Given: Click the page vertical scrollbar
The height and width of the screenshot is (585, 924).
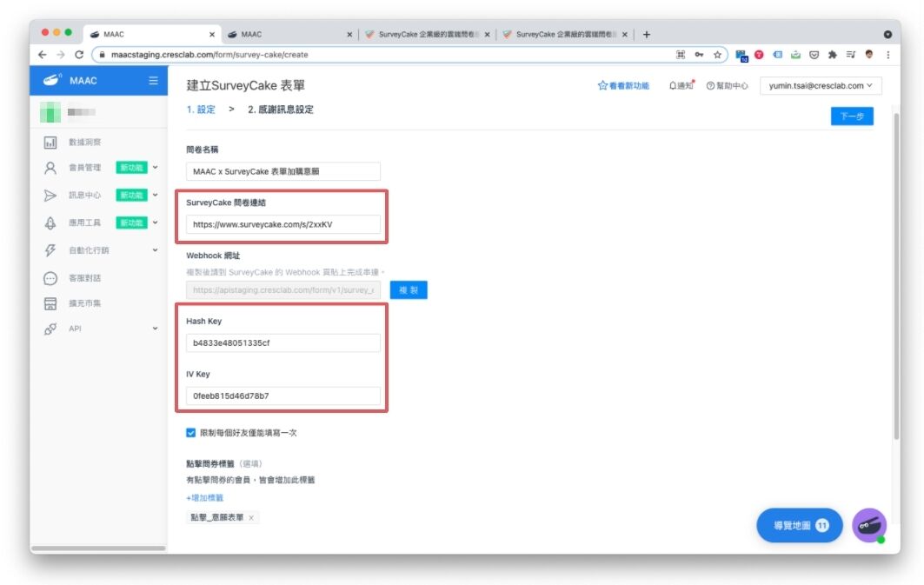Looking at the screenshot, I should (x=896, y=277).
